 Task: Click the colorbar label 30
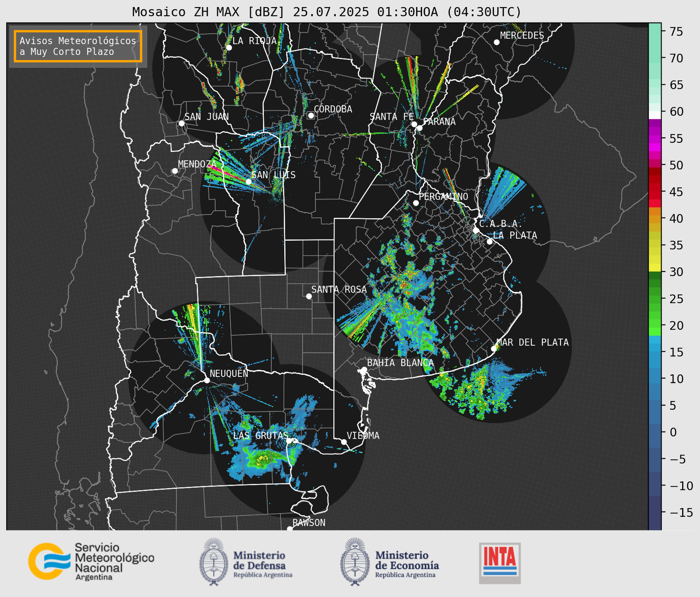point(676,272)
